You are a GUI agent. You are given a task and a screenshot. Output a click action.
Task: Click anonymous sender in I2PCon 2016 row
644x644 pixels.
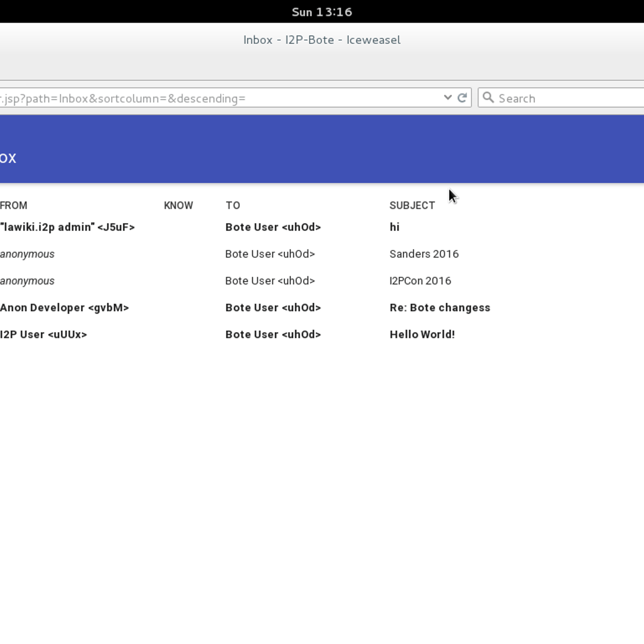[x=27, y=281]
